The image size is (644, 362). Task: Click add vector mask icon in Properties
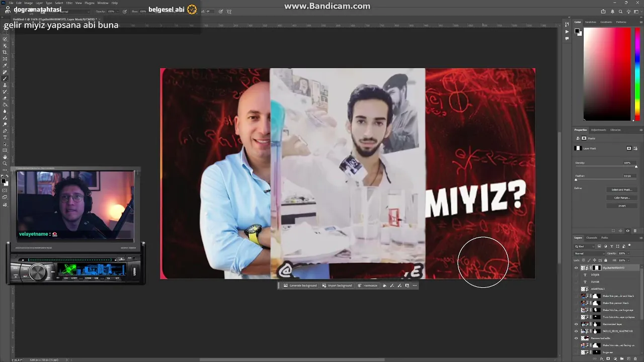[x=635, y=148]
